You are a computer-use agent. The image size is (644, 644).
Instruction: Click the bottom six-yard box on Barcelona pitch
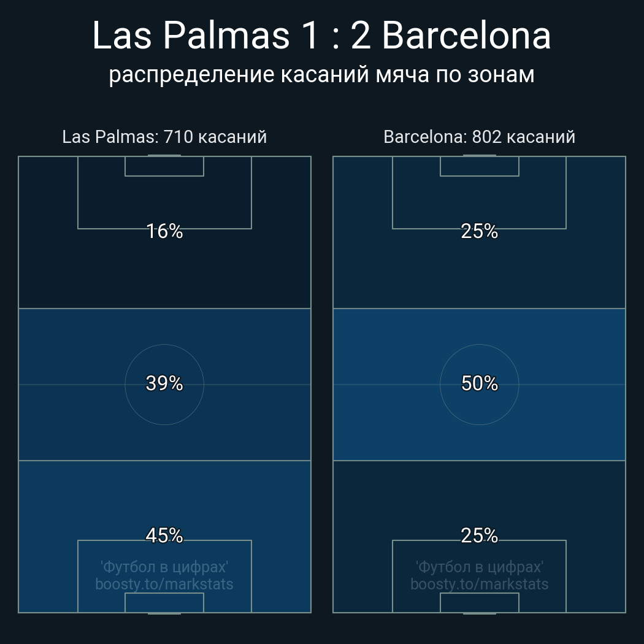click(479, 602)
